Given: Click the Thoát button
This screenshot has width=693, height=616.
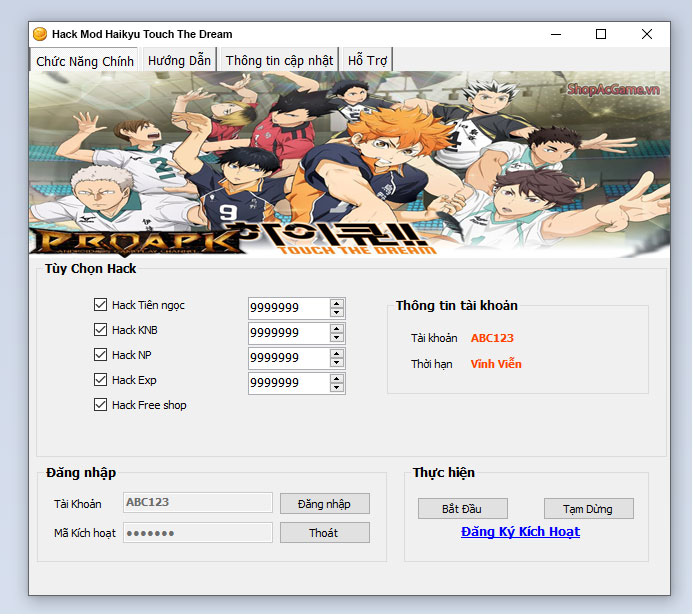Looking at the screenshot, I should click(x=324, y=533).
